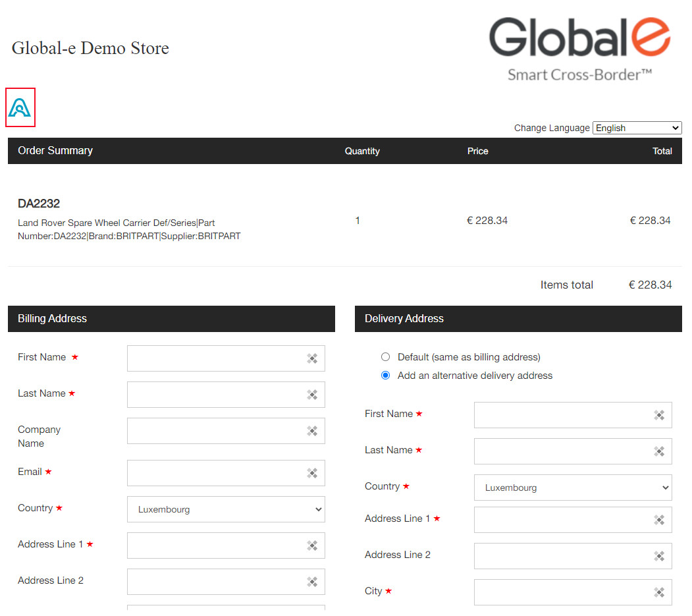Select Default same as billing address option
Viewport: 692px width, 616px height.
coord(386,357)
